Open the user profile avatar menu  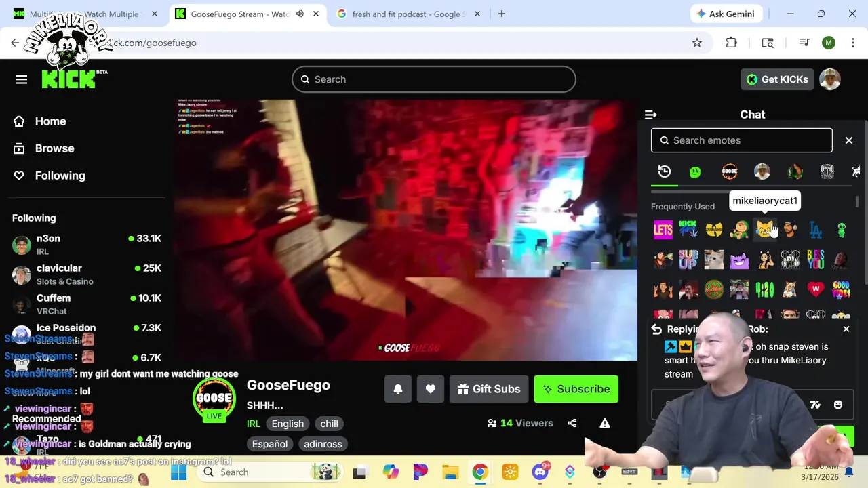pyautogui.click(x=830, y=79)
